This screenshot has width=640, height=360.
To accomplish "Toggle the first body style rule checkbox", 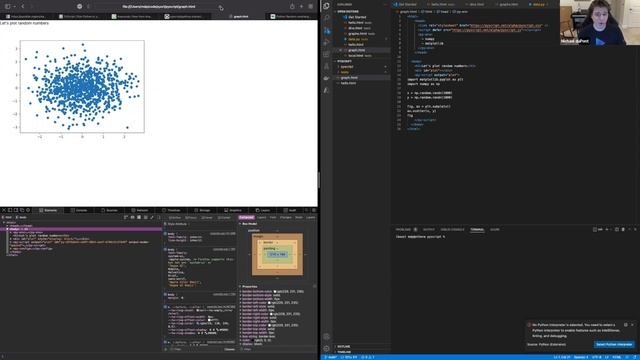I will 165,234.
